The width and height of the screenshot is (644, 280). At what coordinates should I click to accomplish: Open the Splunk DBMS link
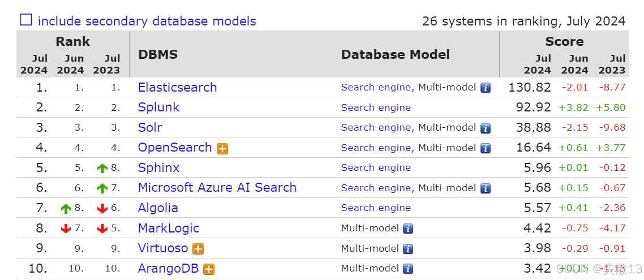159,107
